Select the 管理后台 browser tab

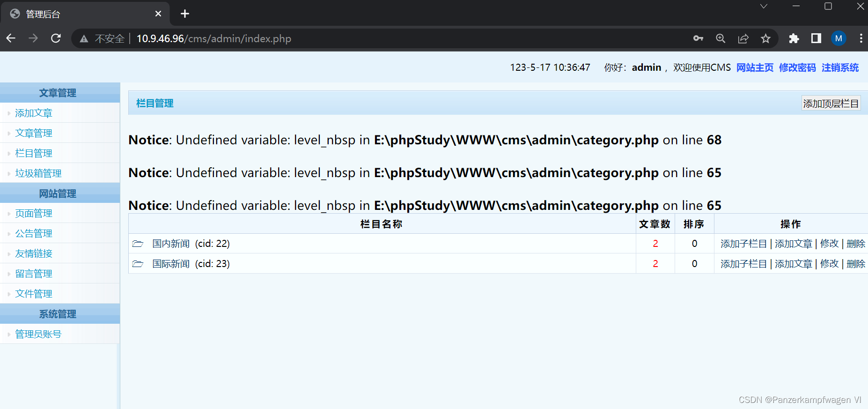point(86,14)
